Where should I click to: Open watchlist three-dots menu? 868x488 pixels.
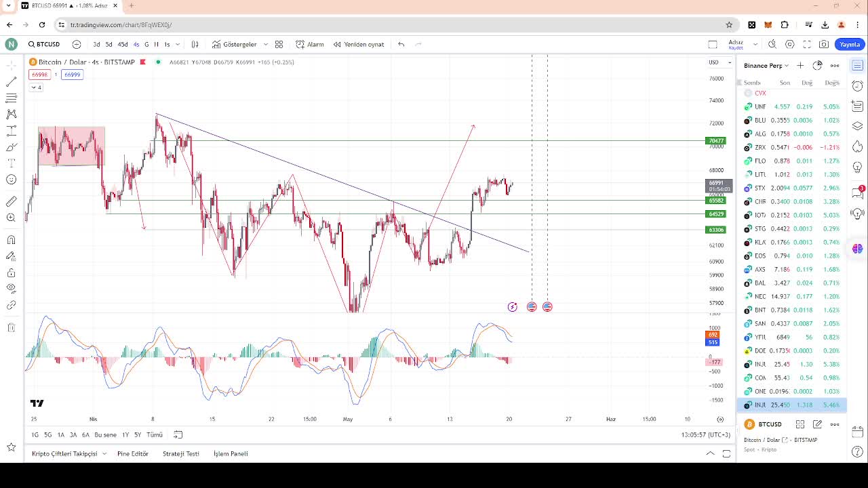point(835,65)
